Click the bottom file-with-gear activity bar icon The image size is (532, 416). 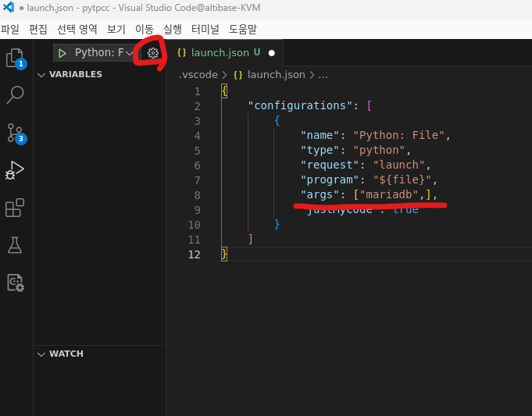(16, 283)
